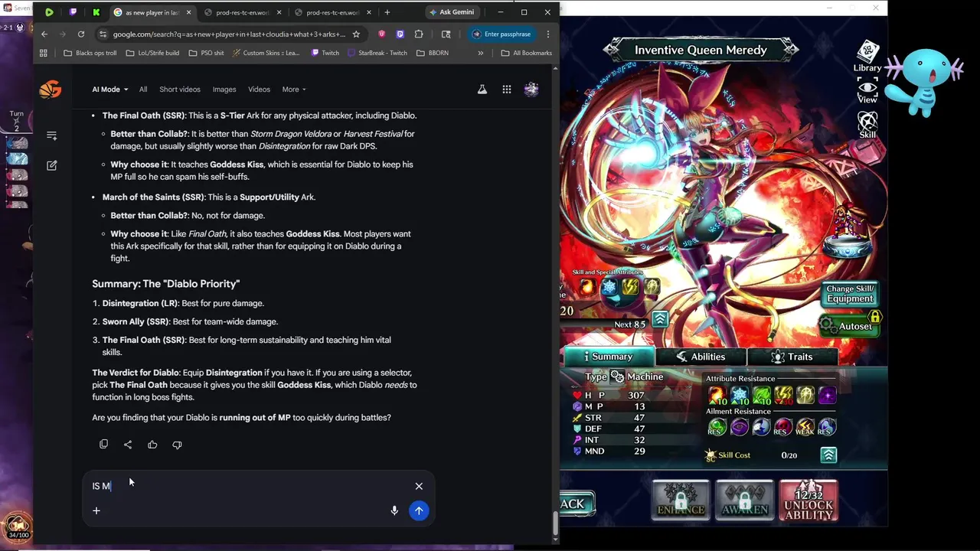Open a new browser tab
The height and width of the screenshot is (551, 980).
coord(387,12)
